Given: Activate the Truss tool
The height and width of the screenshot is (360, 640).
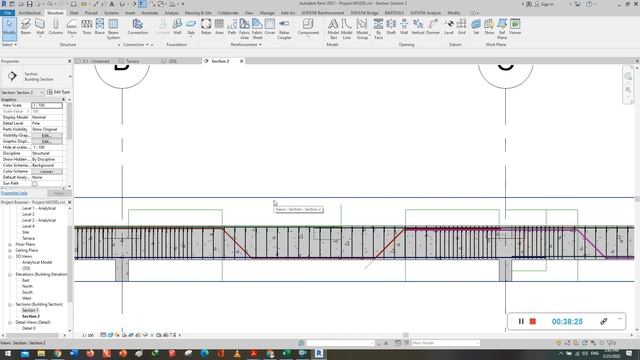Looking at the screenshot, I should 87,27.
